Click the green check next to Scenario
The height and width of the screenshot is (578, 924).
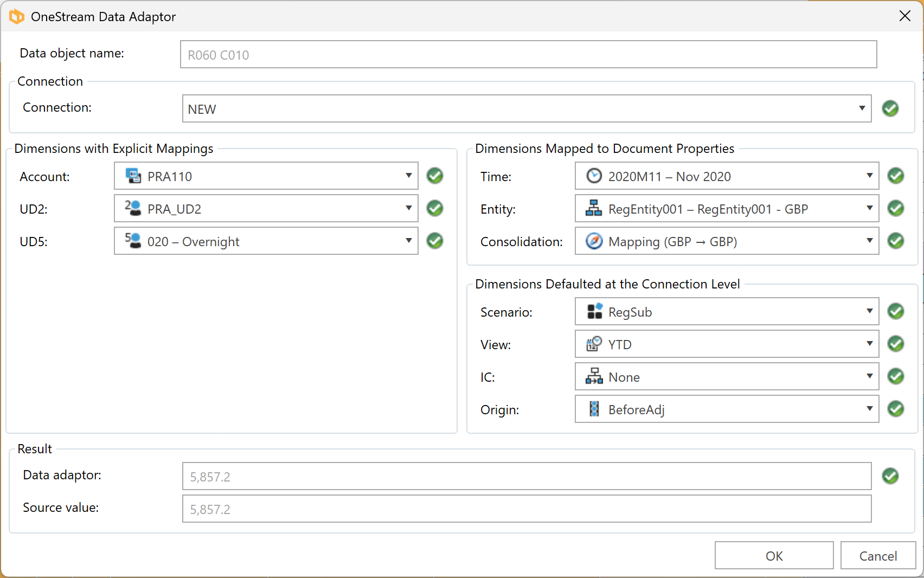[x=896, y=311]
